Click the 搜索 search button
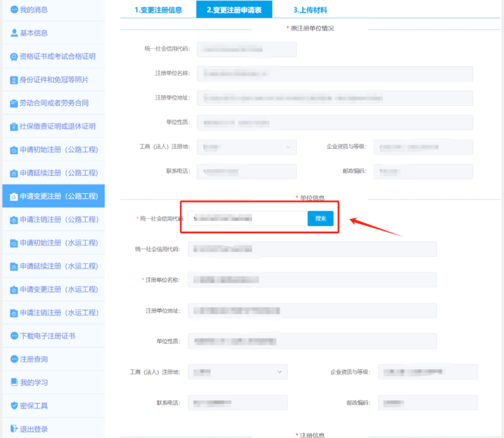504x438 pixels. [x=320, y=218]
